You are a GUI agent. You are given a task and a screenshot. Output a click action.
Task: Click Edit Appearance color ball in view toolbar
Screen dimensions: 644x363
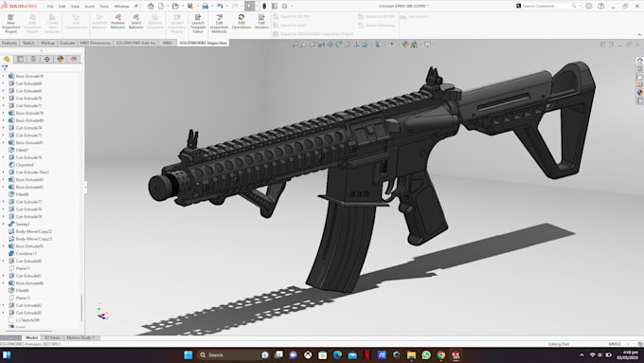(x=405, y=45)
